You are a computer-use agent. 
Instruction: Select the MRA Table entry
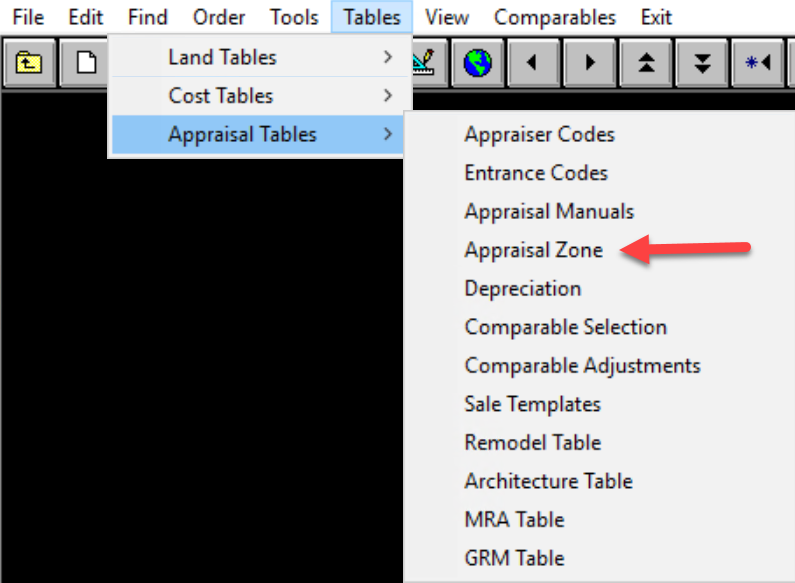click(514, 520)
